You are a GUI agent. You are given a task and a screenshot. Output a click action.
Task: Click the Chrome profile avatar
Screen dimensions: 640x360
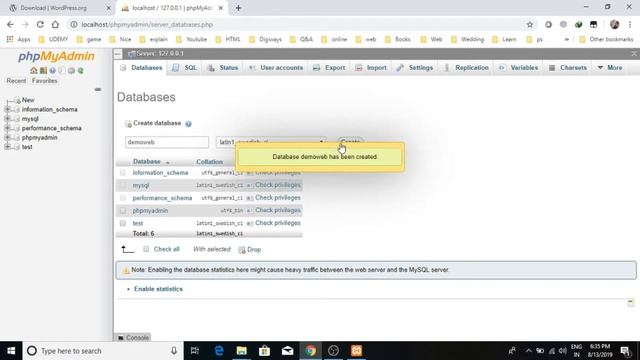click(x=614, y=24)
